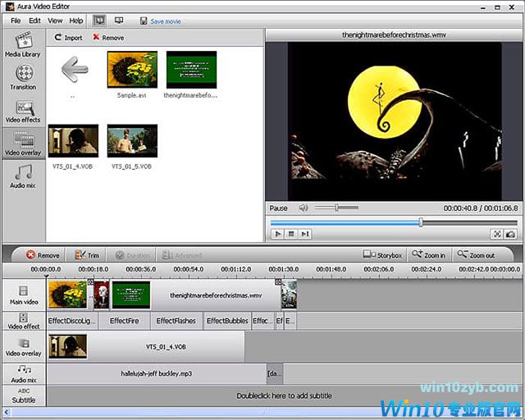Viewport: 525px width, 420px height.
Task: Click timeline ruler at 00:00:54.0
Action: (x=188, y=269)
